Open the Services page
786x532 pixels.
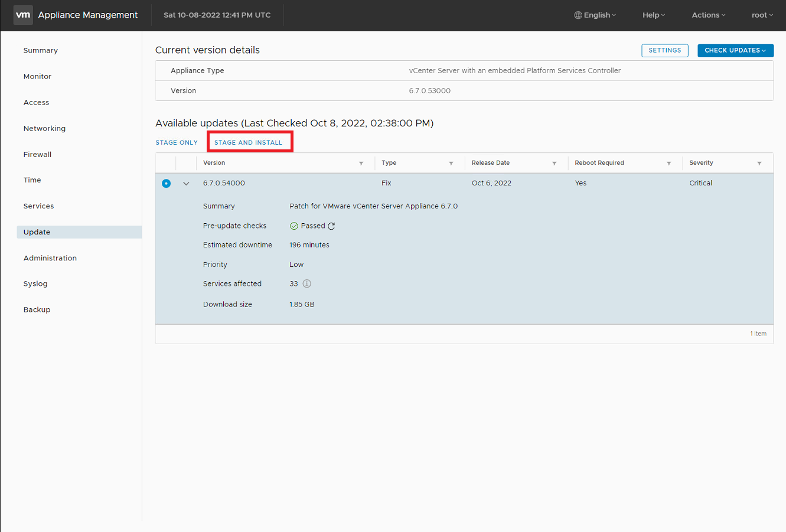pyautogui.click(x=39, y=206)
